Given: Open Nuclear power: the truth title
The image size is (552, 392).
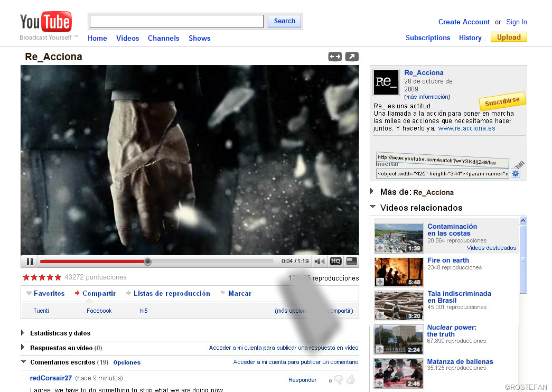Looking at the screenshot, I should 452,331.
